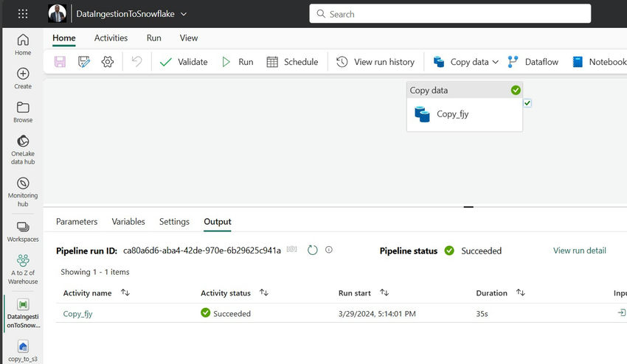The height and width of the screenshot is (364, 627).
Task: Open View run history
Action: [x=375, y=62]
